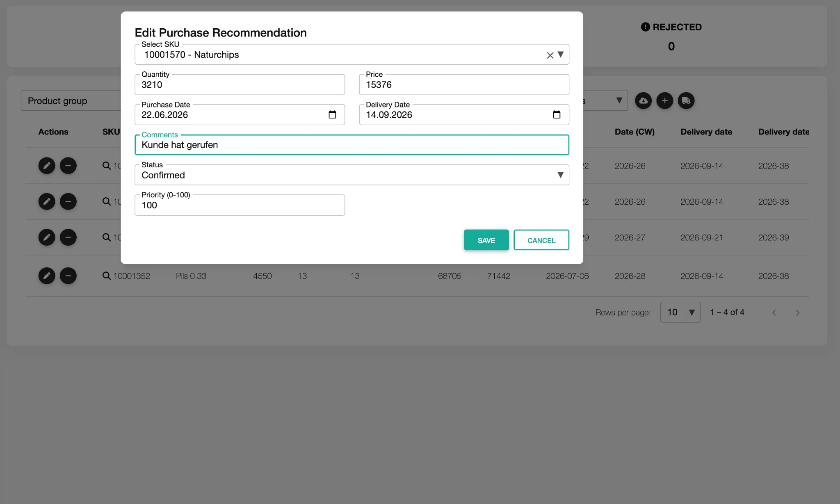Open the Select SKU dropdown arrow
Viewport: 840px width, 504px height.
coord(561,55)
